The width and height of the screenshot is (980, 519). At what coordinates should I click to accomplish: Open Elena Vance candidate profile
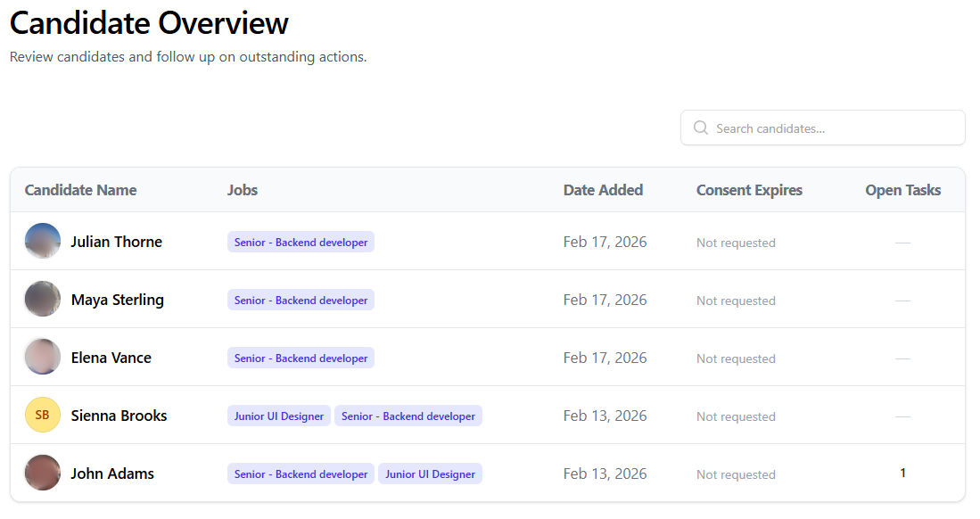[111, 358]
